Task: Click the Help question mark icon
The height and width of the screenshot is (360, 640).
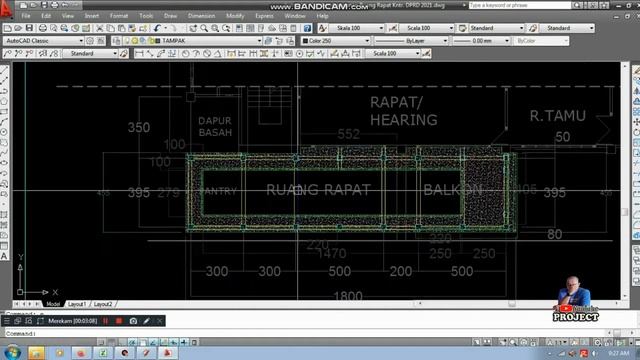Action: point(307,28)
